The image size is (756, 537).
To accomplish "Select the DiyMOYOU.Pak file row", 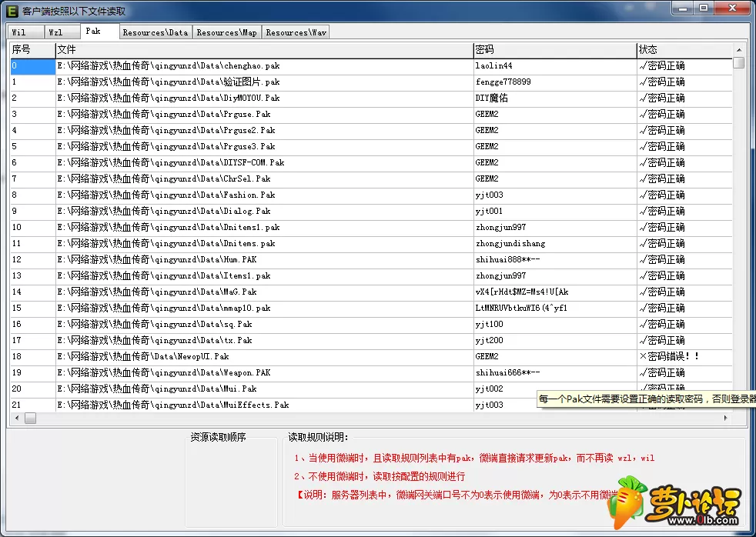I will pos(371,98).
